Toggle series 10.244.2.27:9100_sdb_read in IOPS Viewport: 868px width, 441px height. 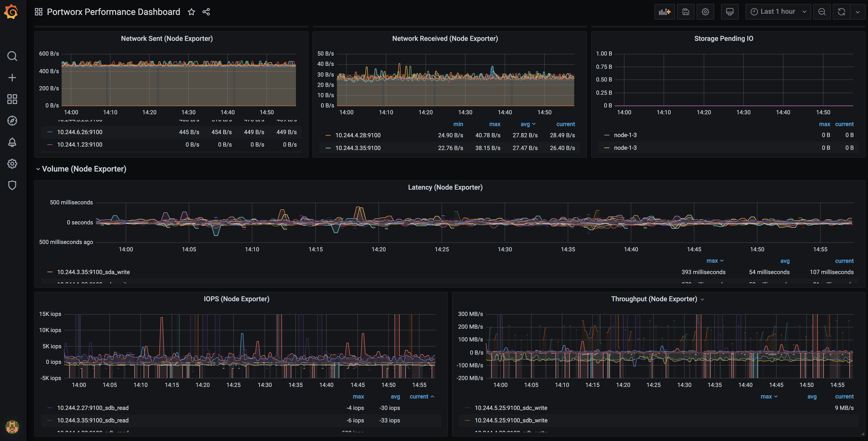click(x=93, y=408)
